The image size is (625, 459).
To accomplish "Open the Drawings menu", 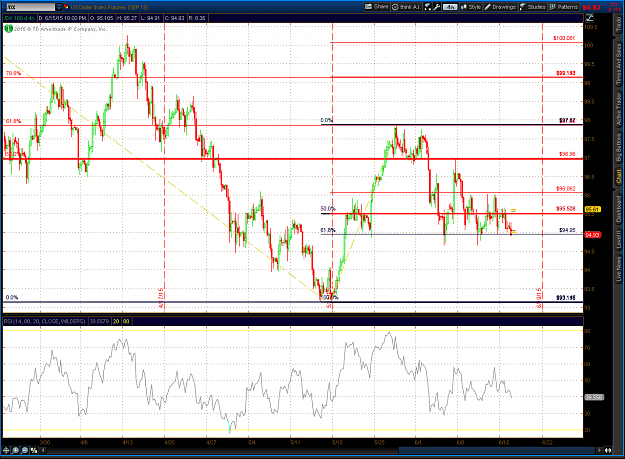I will coord(500,7).
